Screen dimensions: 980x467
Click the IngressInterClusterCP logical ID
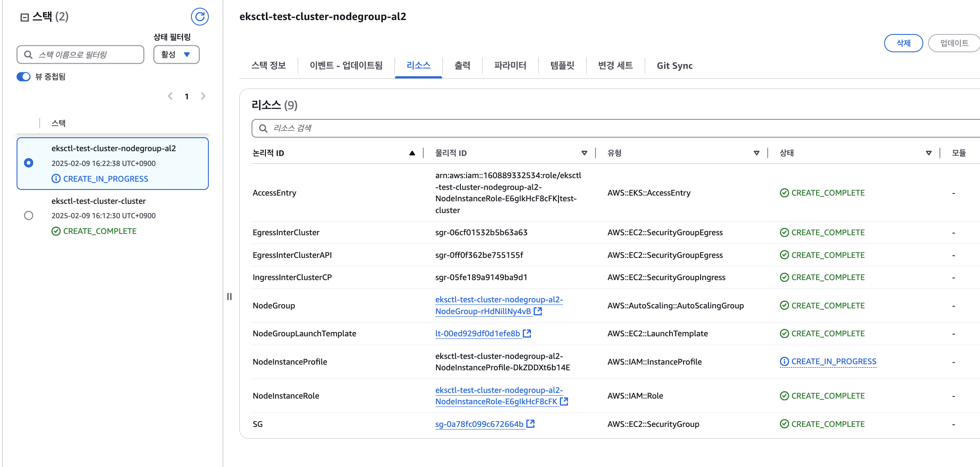[293, 277]
